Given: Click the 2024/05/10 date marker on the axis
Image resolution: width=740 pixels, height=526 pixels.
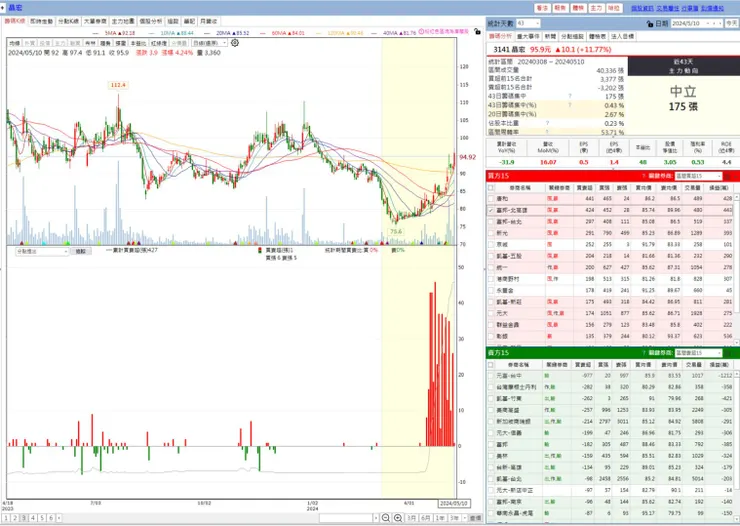Looking at the screenshot, I should point(454,503).
